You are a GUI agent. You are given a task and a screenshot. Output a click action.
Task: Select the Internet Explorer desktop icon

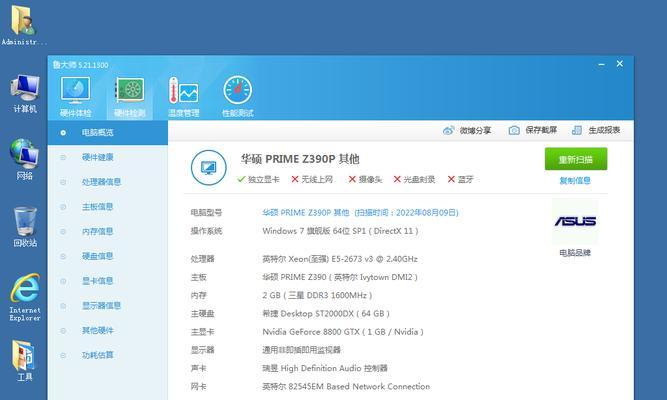coord(25,297)
